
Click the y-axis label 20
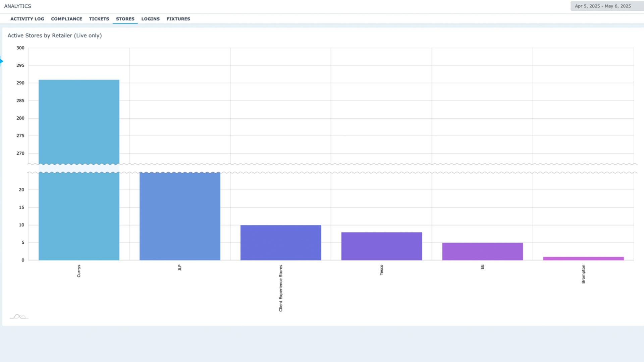click(21, 190)
